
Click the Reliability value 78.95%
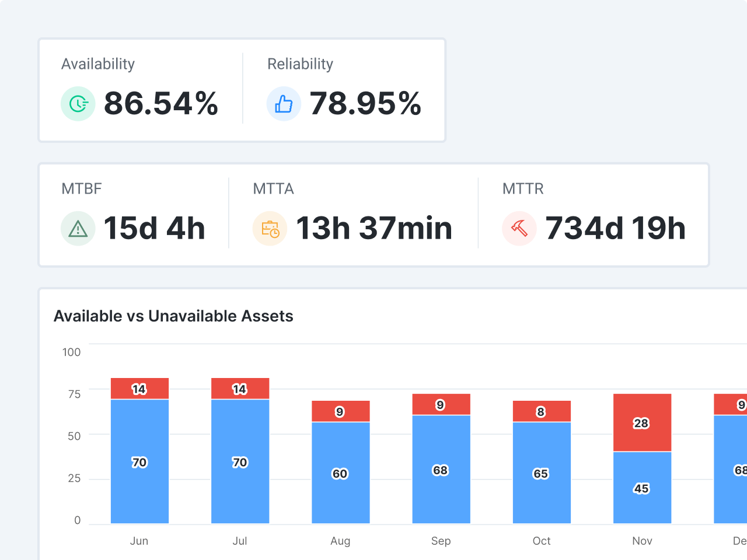pos(366,104)
